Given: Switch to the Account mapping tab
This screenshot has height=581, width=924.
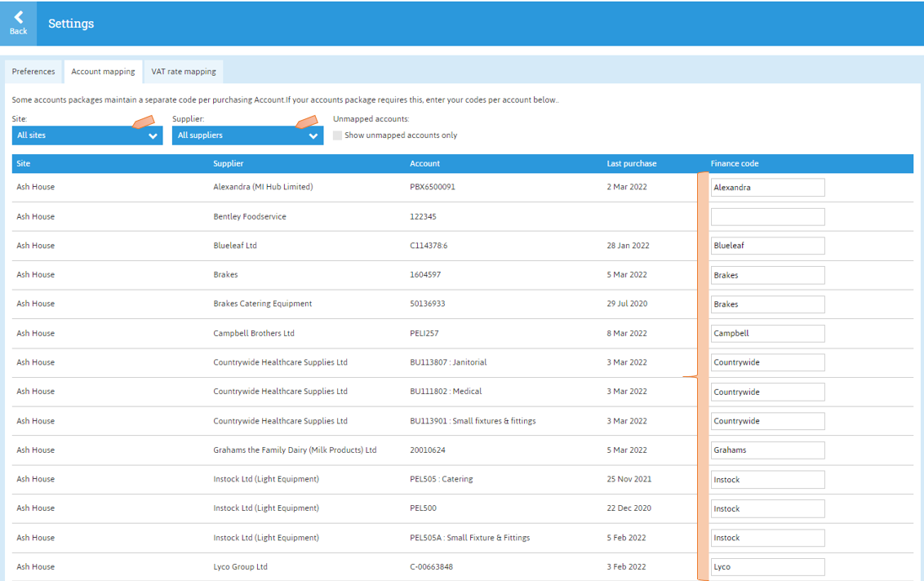Looking at the screenshot, I should pos(103,71).
